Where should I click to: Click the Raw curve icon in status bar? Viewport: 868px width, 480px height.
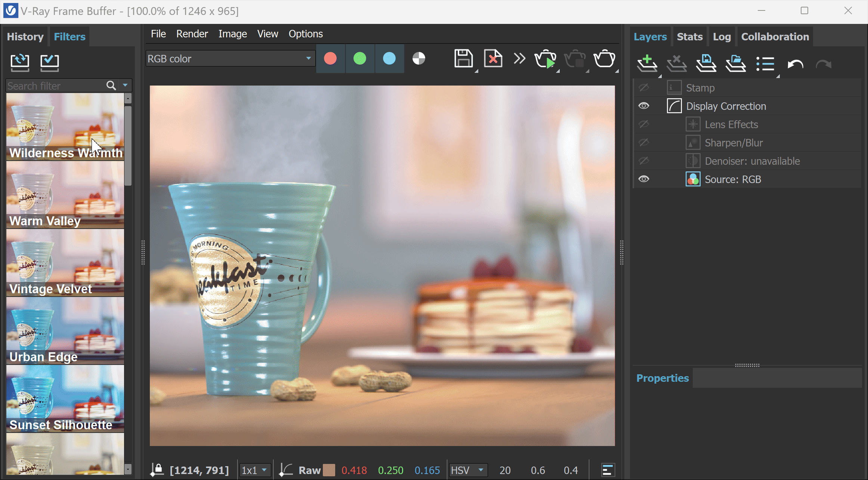[286, 470]
